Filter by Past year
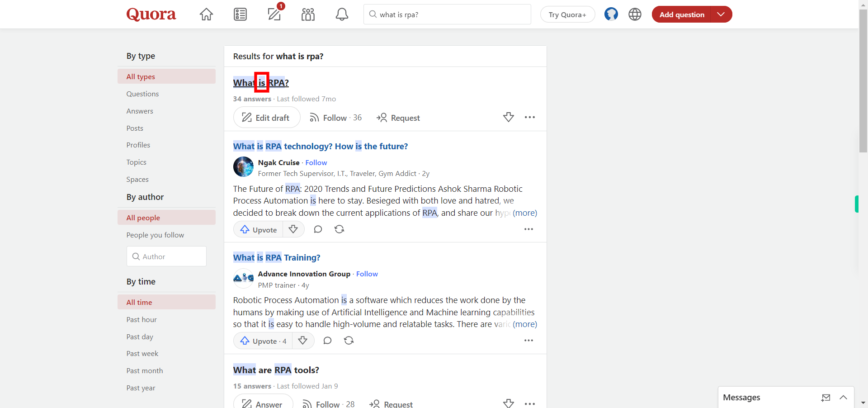The height and width of the screenshot is (408, 868). pyautogui.click(x=166, y=388)
